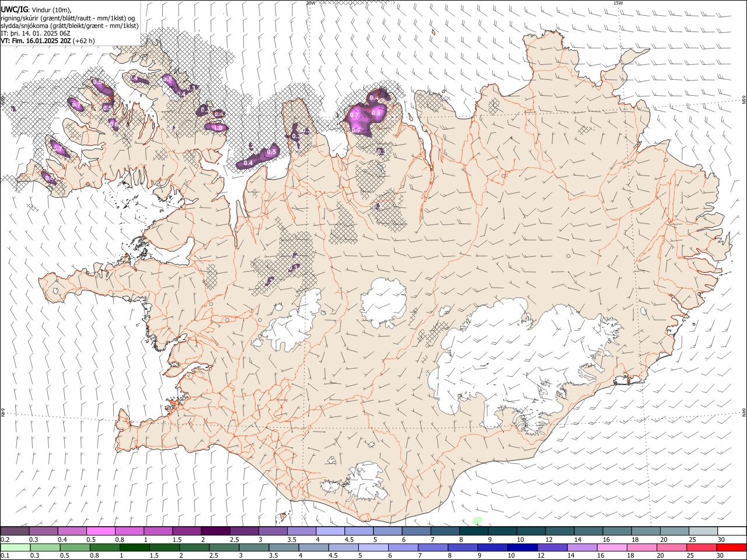Pick rain scale swatch 2.5–3 (grey green)
This screenshot has height=560, width=747.
point(224,548)
